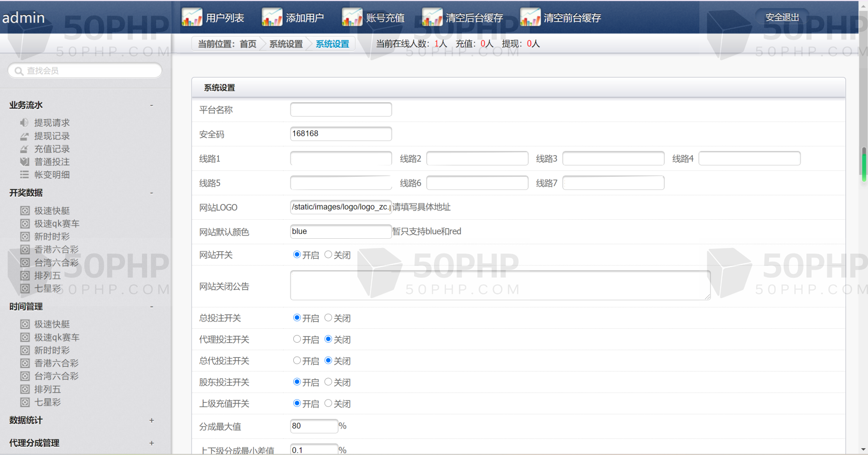Screen dimensions: 868x455
Task: Open 香港六合彩 under 开奖数据
Action: [56, 249]
